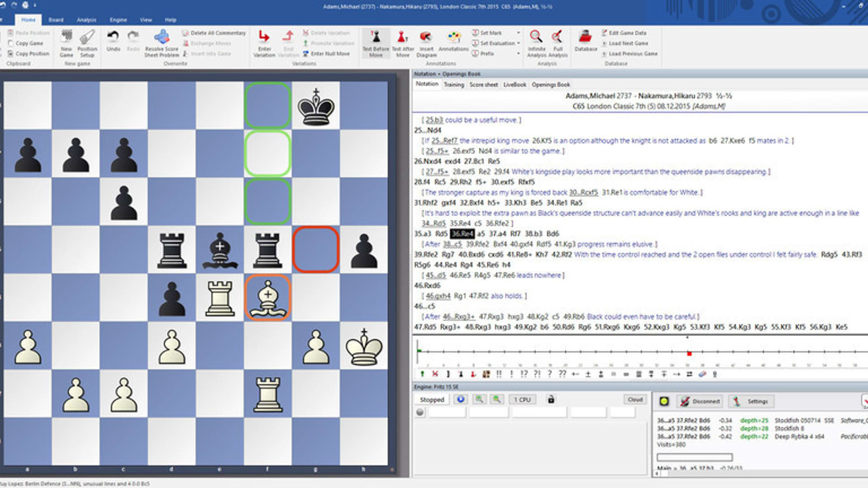
Task: Click red X delete annotation icon
Action: pos(435,374)
